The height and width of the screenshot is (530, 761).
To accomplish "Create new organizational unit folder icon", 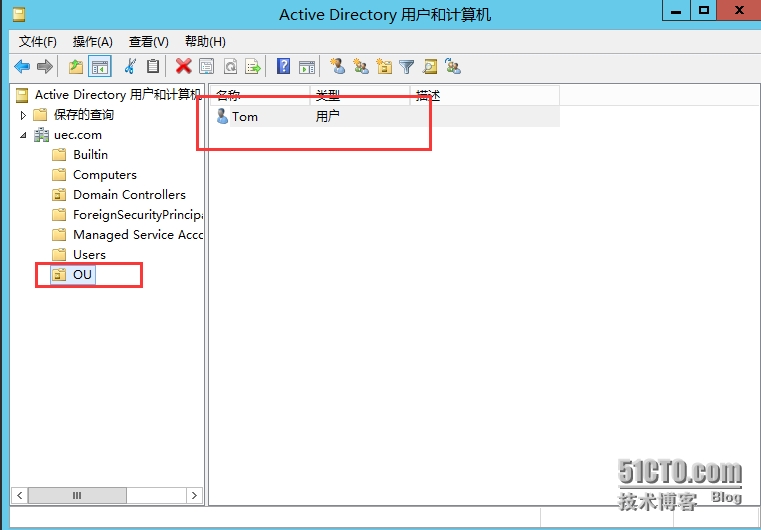I will point(384,66).
